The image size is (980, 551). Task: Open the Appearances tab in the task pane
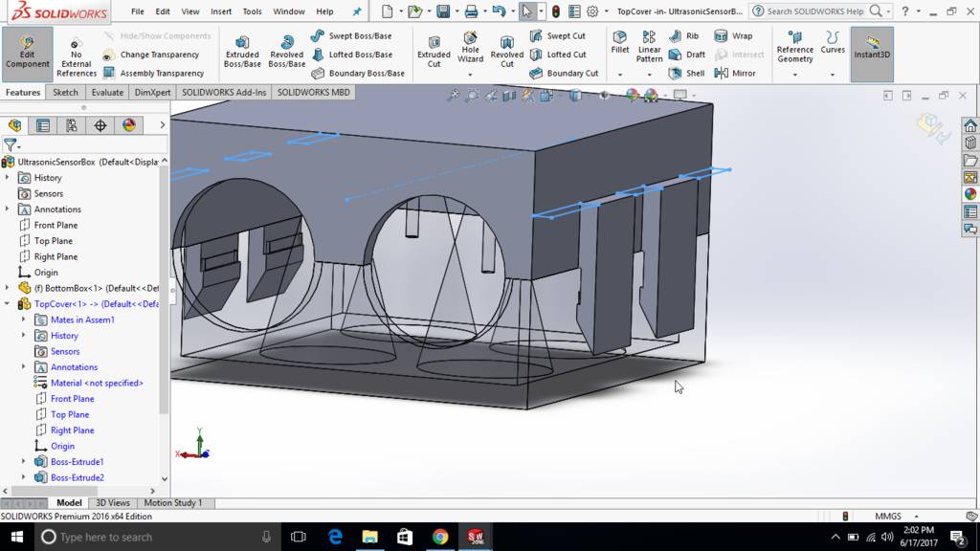click(x=970, y=194)
